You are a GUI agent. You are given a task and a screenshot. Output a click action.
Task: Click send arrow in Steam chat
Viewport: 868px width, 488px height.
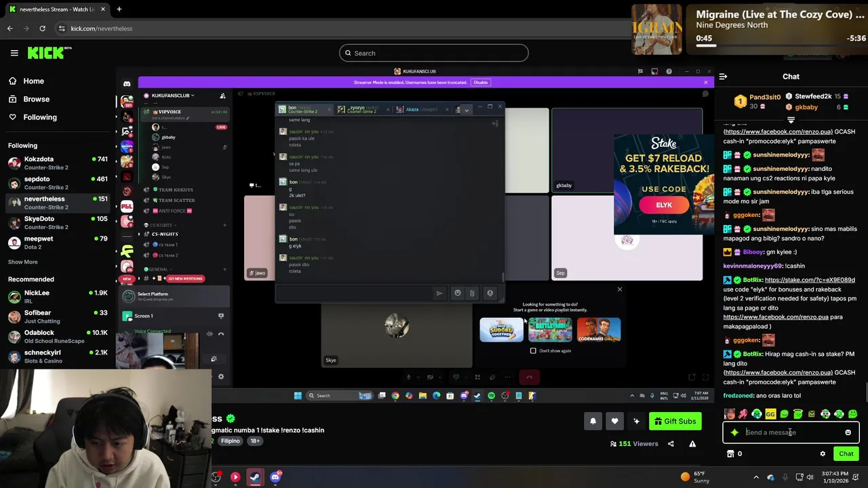439,293
